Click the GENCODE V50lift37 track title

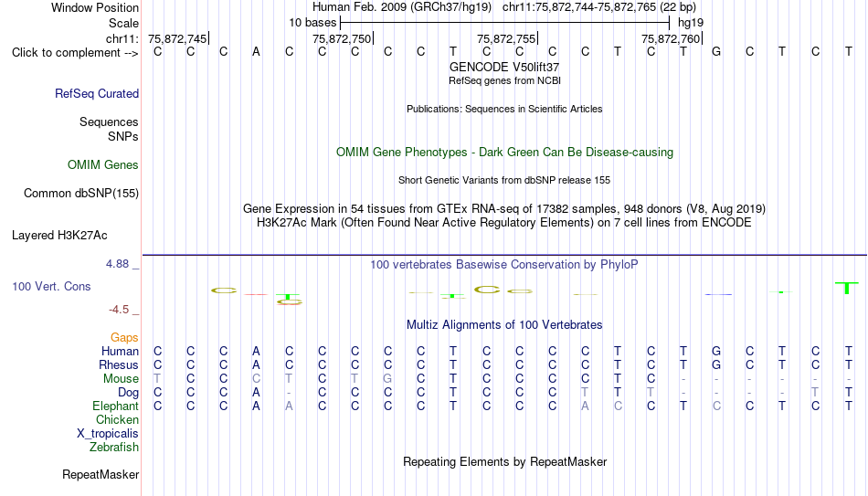(504, 67)
